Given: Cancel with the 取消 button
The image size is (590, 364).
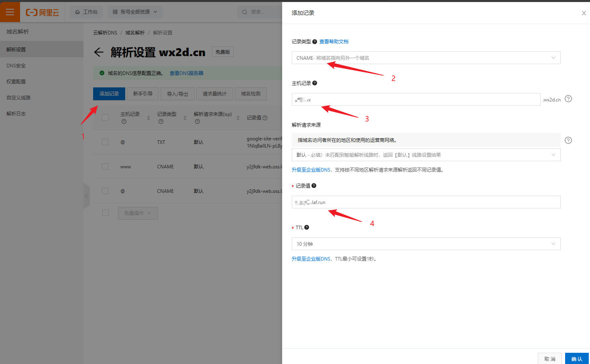Looking at the screenshot, I should [x=550, y=359].
